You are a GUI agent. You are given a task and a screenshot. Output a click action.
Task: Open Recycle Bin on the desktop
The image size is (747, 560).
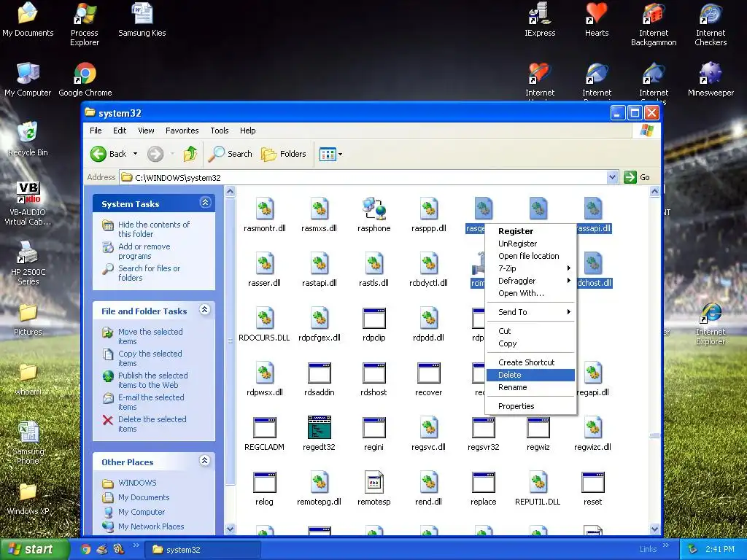28,139
